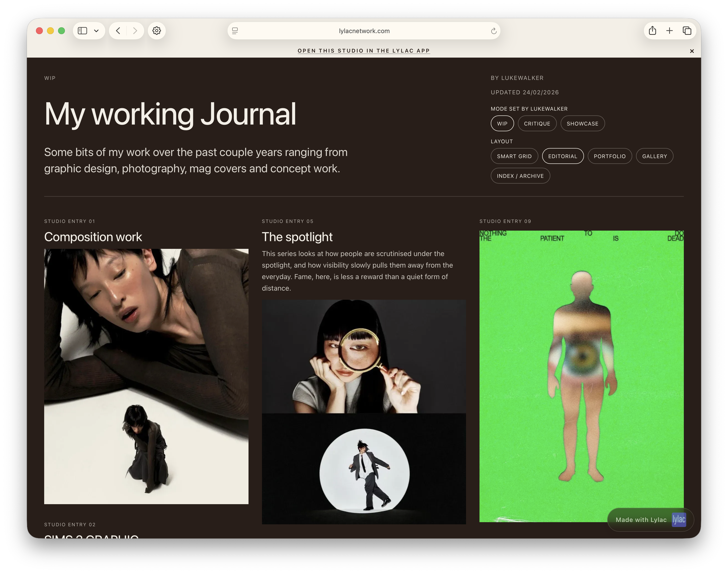Enable SHOWCASE mode

(x=582, y=123)
